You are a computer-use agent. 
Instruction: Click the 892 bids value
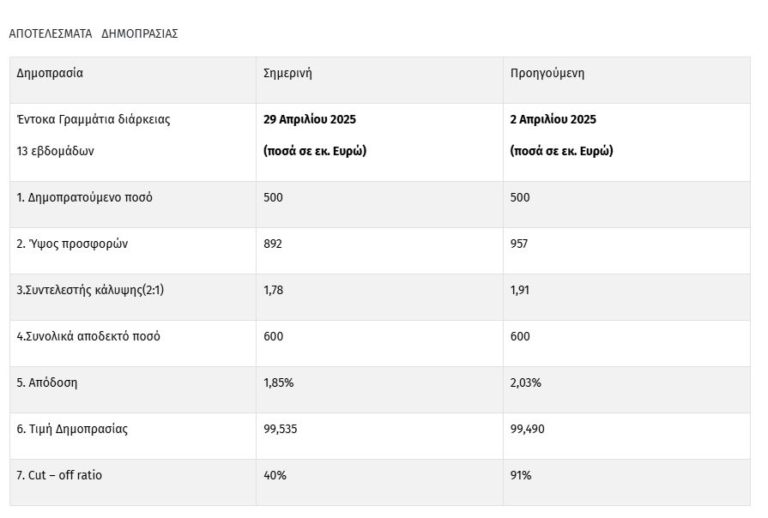click(x=273, y=244)
